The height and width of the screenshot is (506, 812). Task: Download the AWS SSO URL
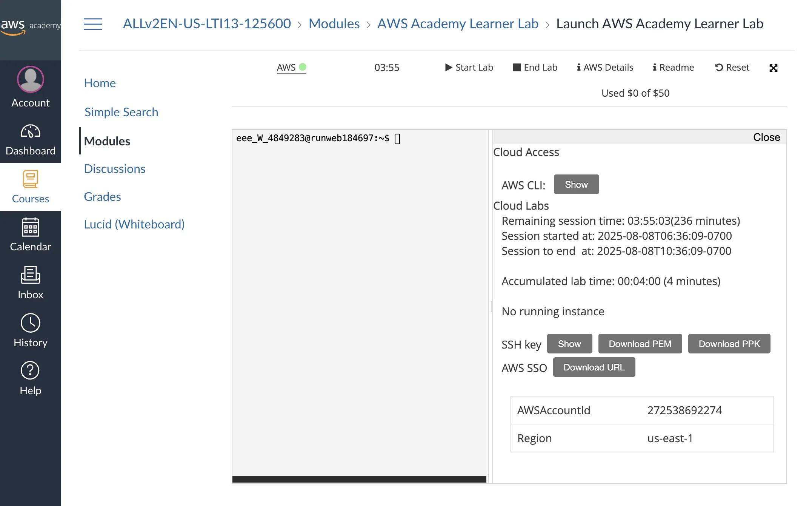tap(594, 367)
